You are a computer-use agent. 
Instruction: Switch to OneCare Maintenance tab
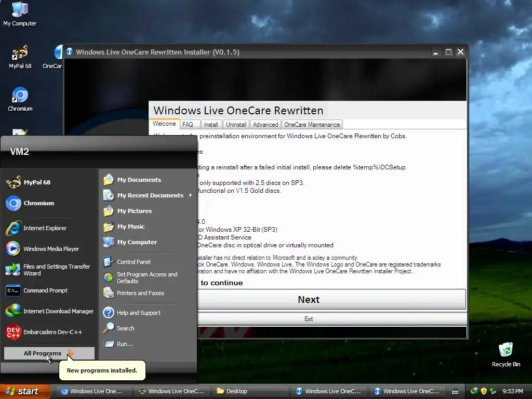tap(312, 125)
